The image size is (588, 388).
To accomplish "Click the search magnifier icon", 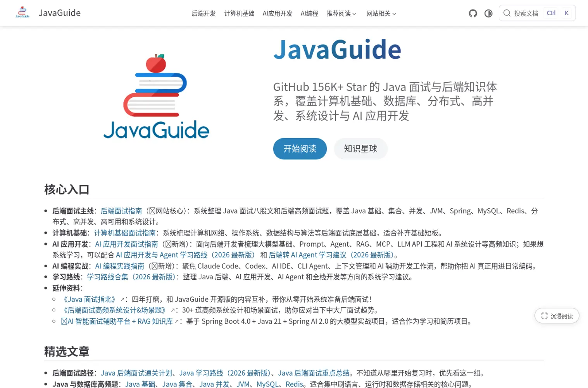I will click(x=507, y=13).
